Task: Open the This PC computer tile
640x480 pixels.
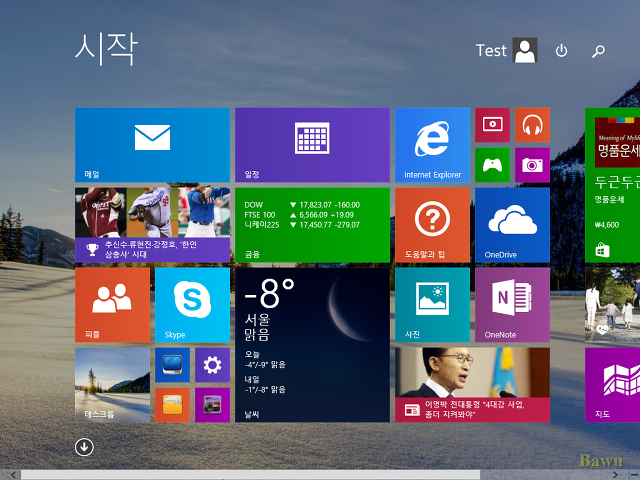Action: [172, 365]
